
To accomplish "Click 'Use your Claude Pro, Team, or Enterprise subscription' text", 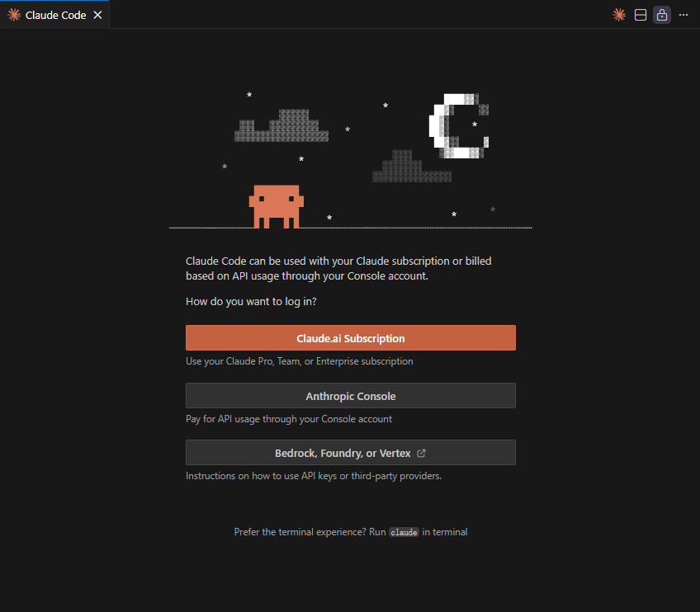I will 299,361.
